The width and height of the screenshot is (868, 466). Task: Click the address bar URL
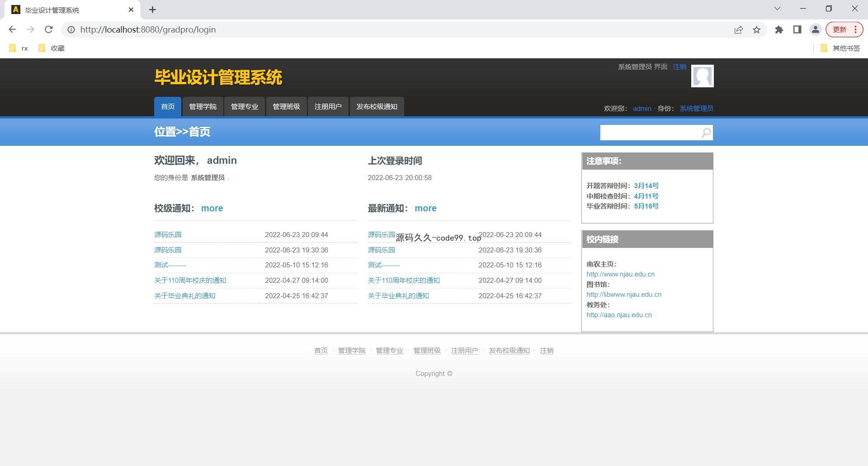point(148,29)
